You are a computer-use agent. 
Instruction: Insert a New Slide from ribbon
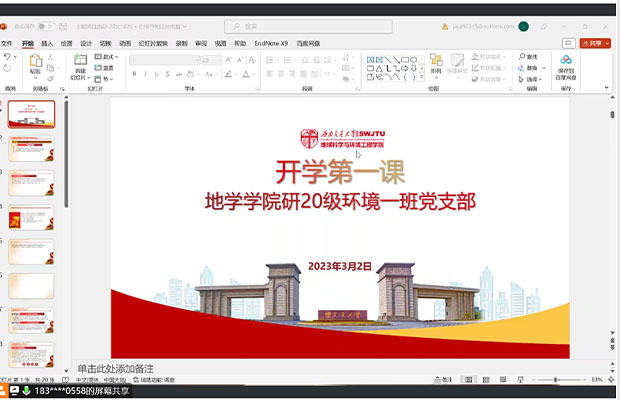pos(80,65)
